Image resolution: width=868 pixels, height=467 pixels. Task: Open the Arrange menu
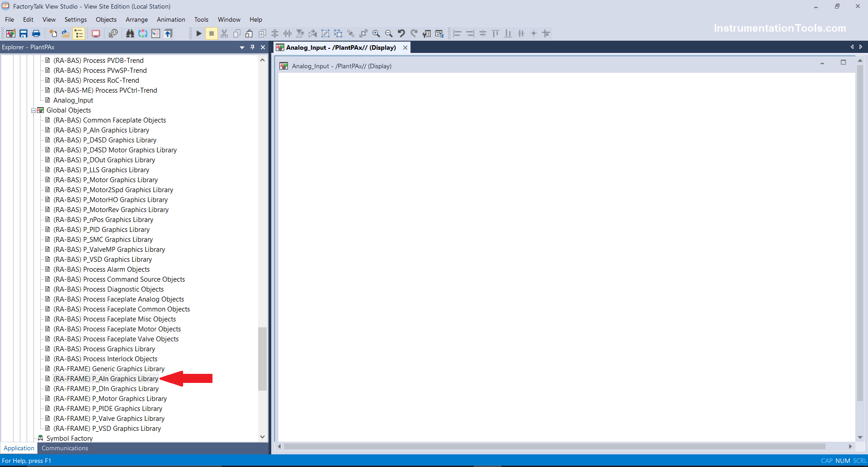pyautogui.click(x=137, y=19)
